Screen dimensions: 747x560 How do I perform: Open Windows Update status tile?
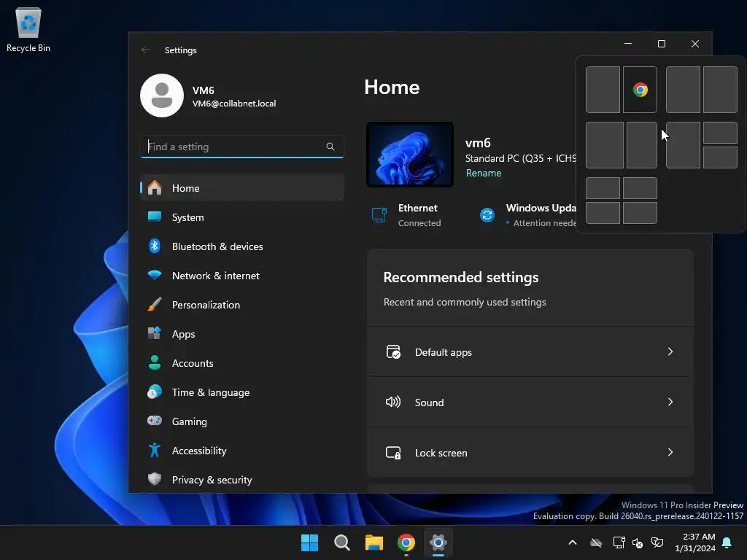click(527, 215)
